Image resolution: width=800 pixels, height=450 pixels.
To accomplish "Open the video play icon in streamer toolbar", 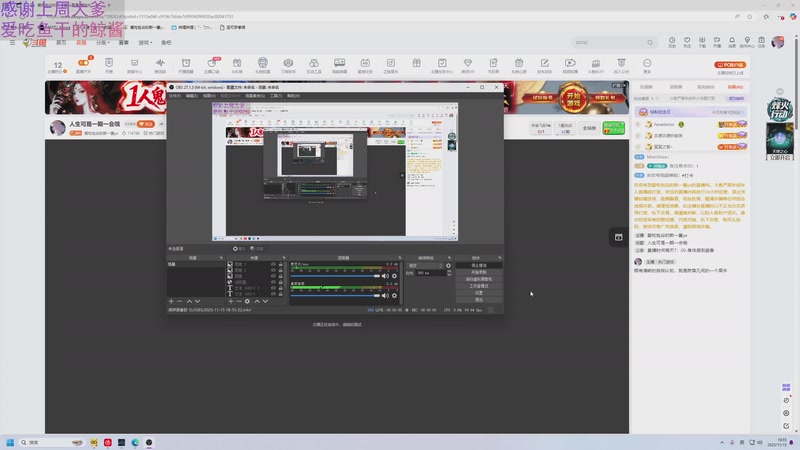I will click(570, 65).
